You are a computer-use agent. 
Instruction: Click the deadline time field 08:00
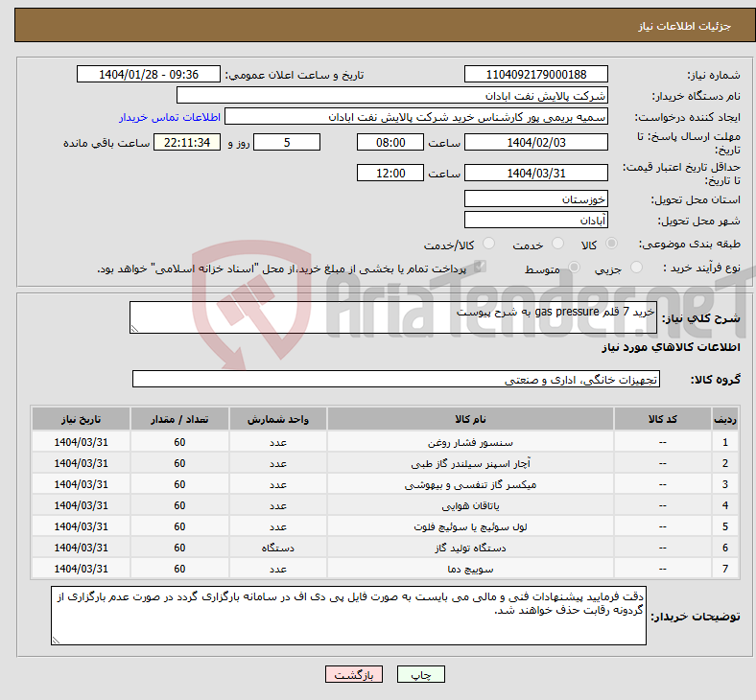tap(390, 142)
